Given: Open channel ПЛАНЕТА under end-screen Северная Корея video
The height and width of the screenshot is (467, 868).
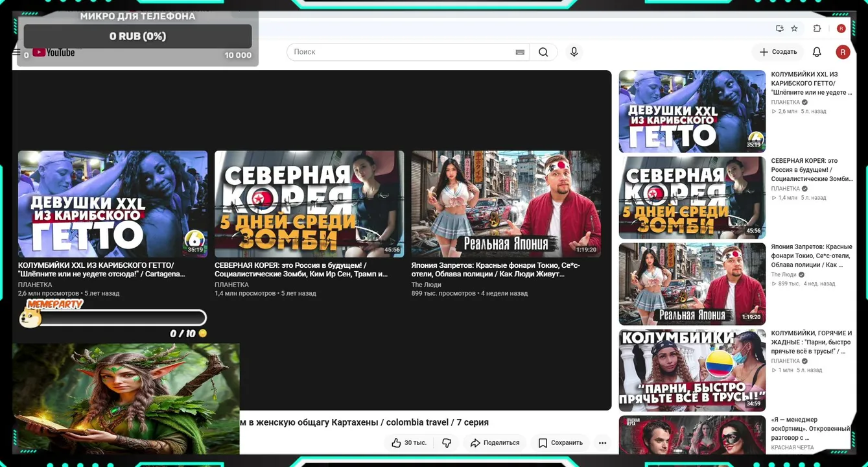Looking at the screenshot, I should click(231, 285).
